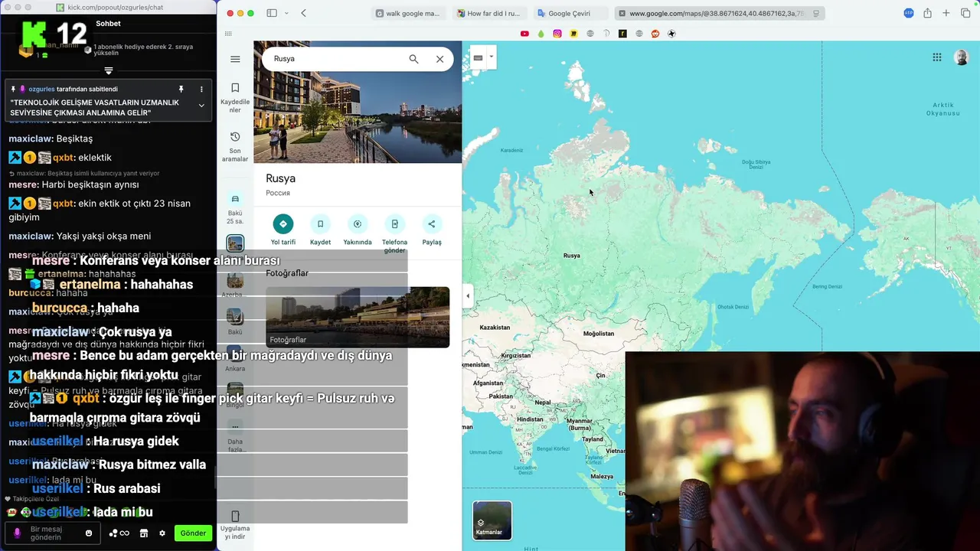Switch to the How far did I ru... tab
This screenshot has width=980, height=551.
click(x=490, y=13)
